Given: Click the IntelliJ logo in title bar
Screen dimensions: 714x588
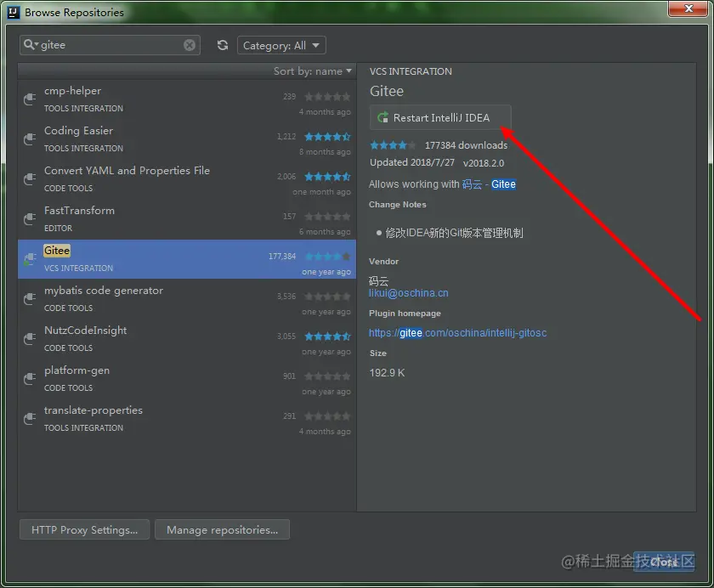Looking at the screenshot, I should (x=14, y=12).
